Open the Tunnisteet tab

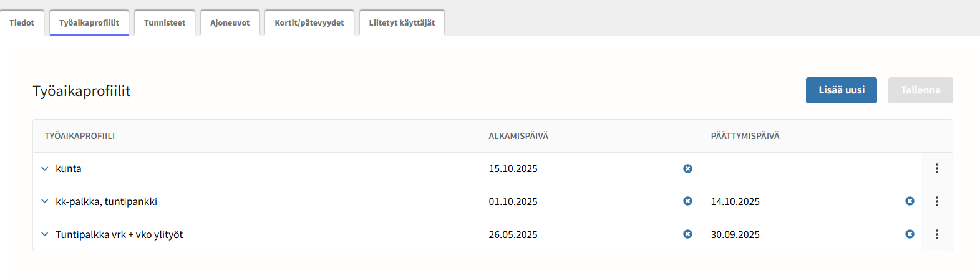point(165,23)
